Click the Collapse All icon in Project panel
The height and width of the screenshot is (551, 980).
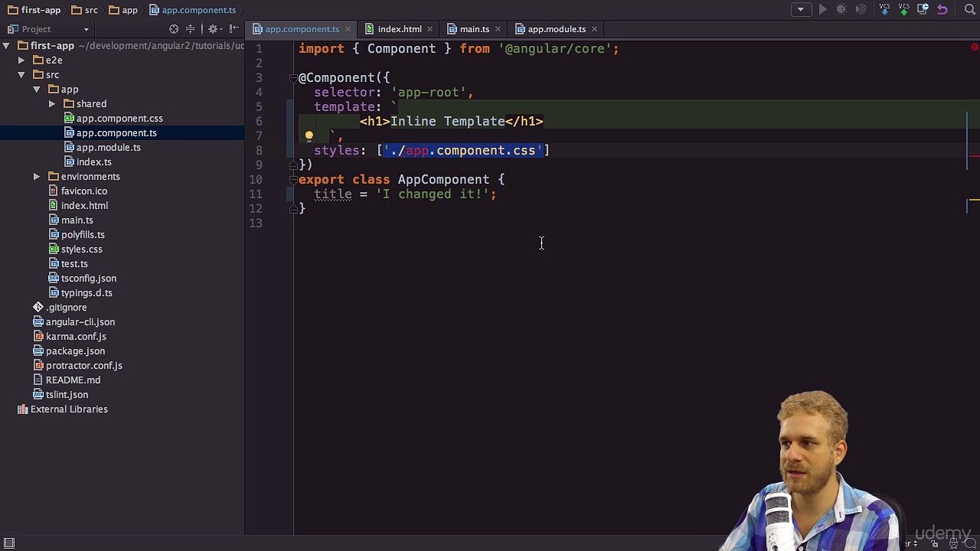click(x=191, y=29)
